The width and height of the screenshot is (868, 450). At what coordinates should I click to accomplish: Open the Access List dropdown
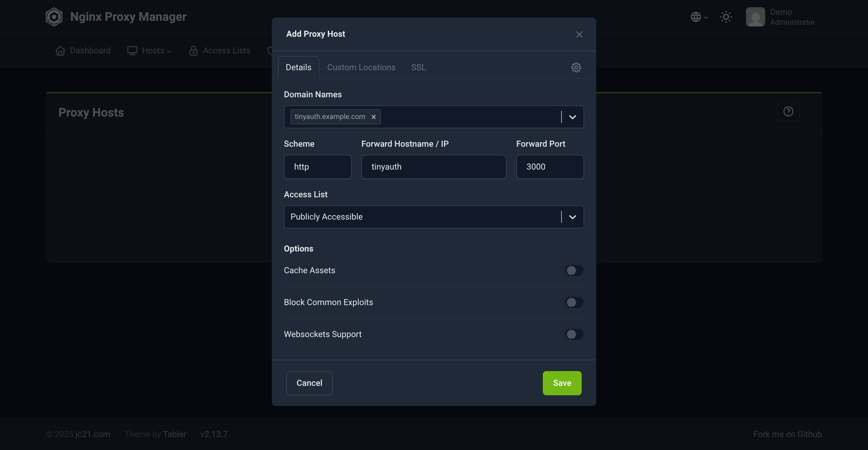coord(573,217)
